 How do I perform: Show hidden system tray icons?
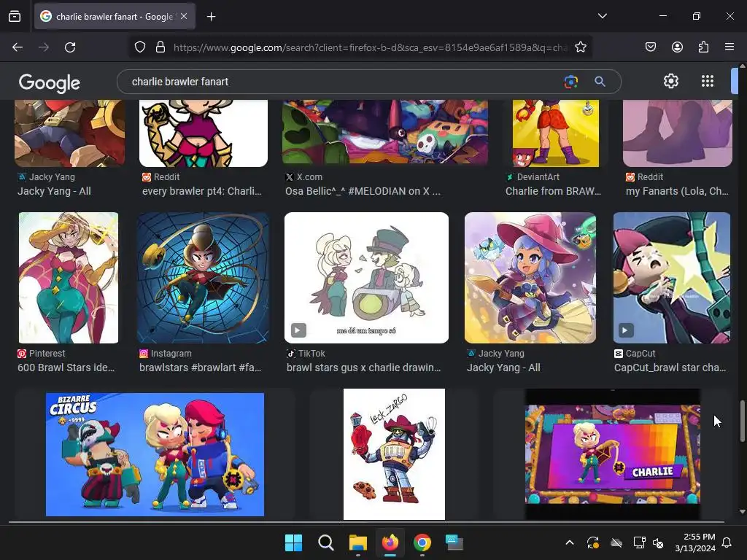569,542
